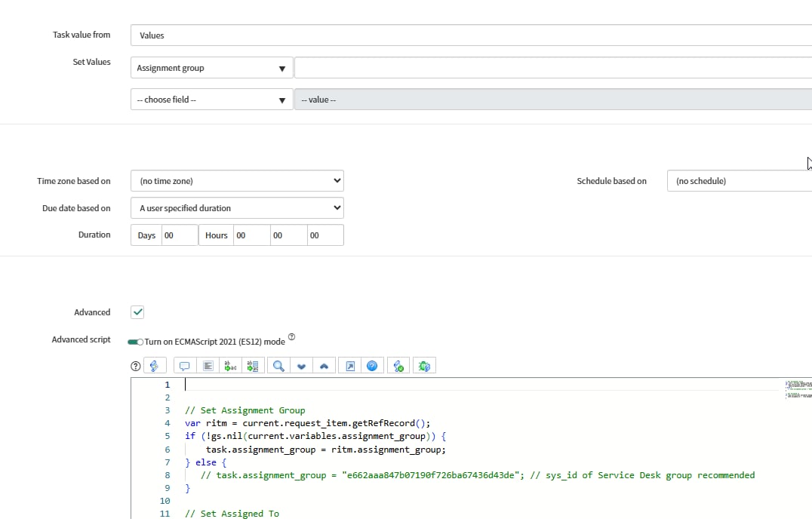Screen dimensions: 812x531
Task: Open the Due date based on dropdown
Action: coord(237,208)
